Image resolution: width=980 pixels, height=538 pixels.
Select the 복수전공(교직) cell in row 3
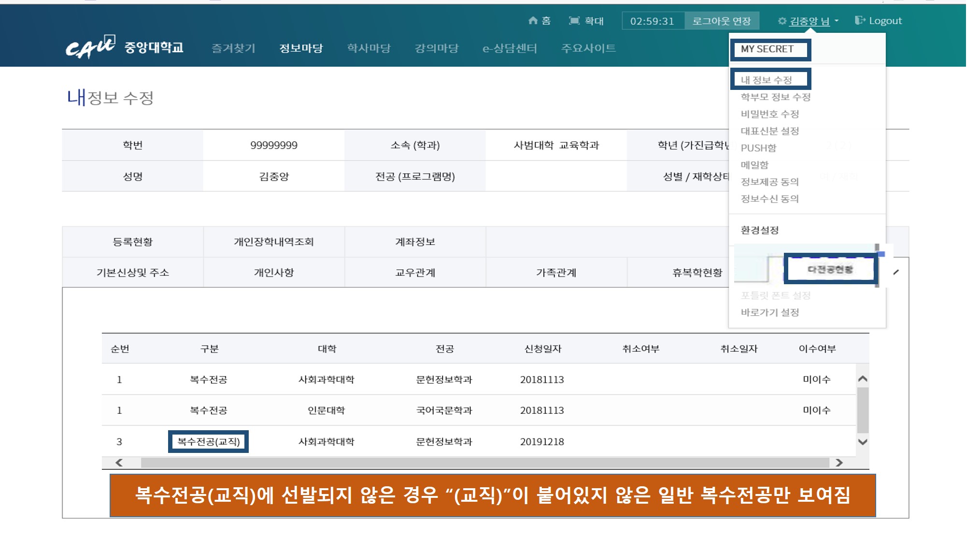[208, 441]
